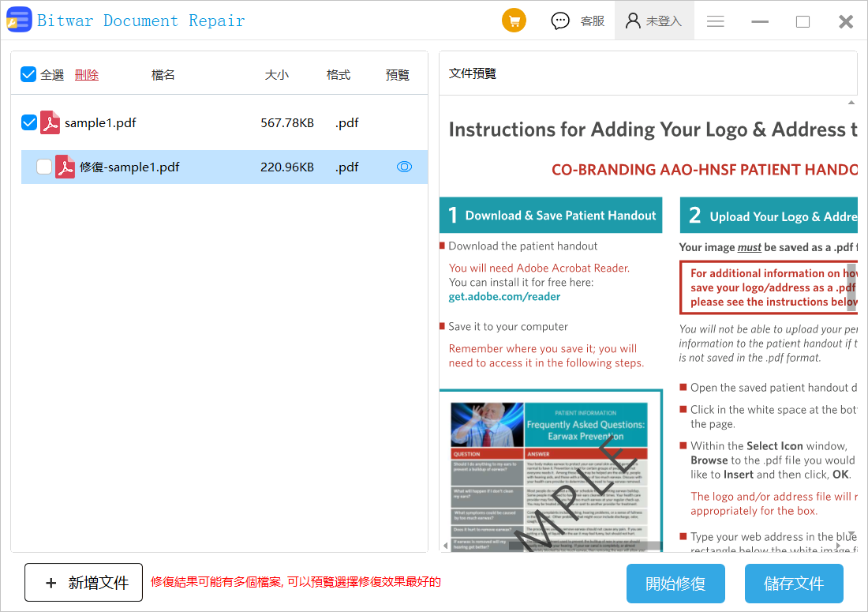Check the 修復-sample1.pdf checkbox

coord(43,167)
